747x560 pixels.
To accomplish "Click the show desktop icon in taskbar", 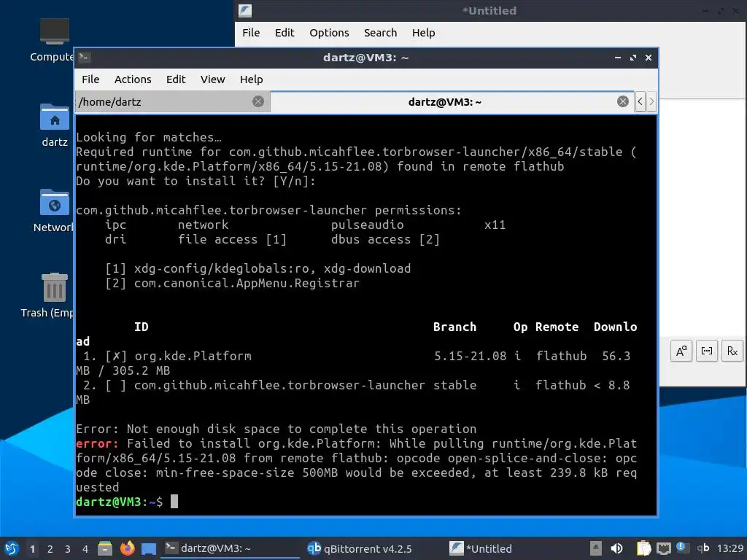I will [149, 549].
